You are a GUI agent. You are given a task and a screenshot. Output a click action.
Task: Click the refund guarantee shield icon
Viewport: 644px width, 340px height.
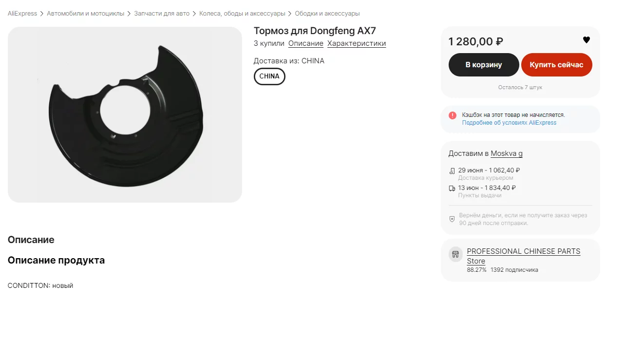[452, 219]
